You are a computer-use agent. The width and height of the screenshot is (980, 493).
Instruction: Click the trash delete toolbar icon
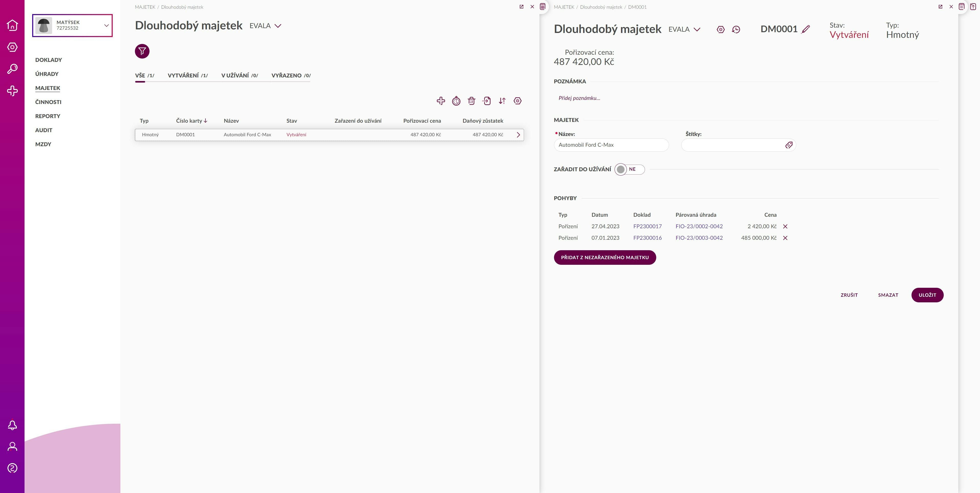[x=471, y=101]
